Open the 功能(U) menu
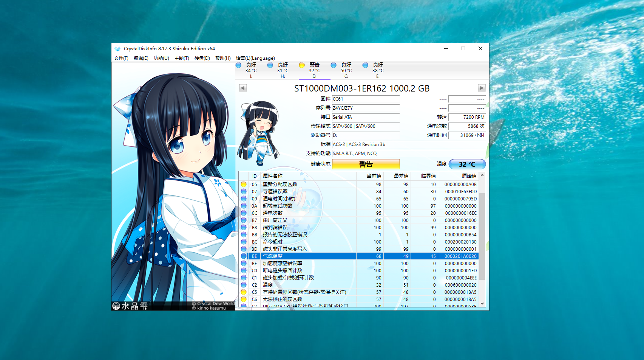This screenshot has height=360, width=644. coord(161,58)
